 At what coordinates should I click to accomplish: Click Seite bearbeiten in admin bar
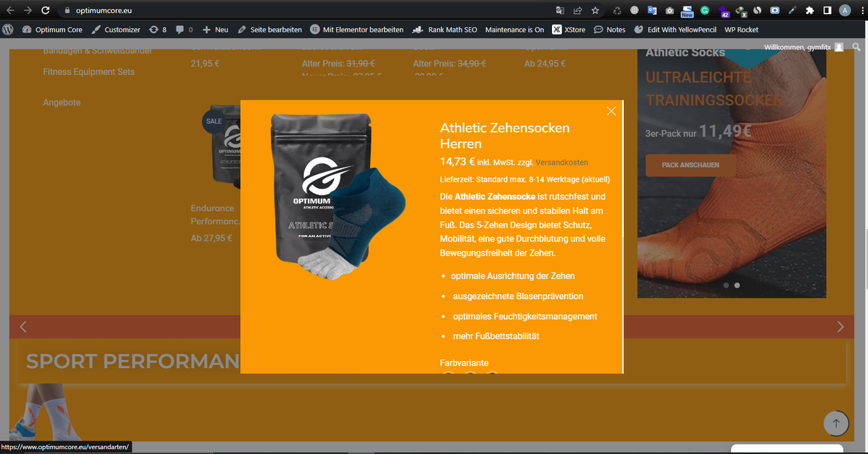[x=270, y=29]
